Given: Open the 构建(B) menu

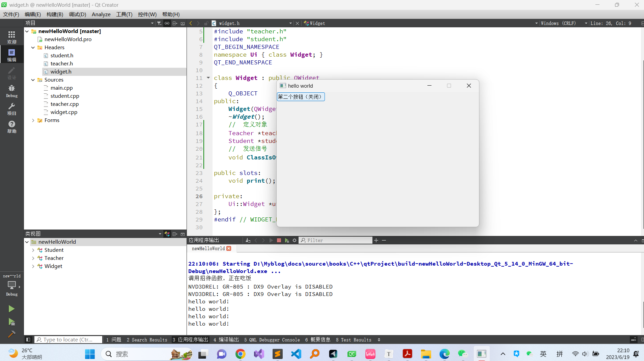Looking at the screenshot, I should [55, 14].
